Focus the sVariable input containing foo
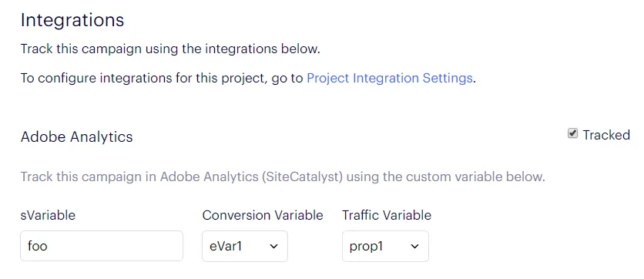The width and height of the screenshot is (644, 279). coord(102,246)
